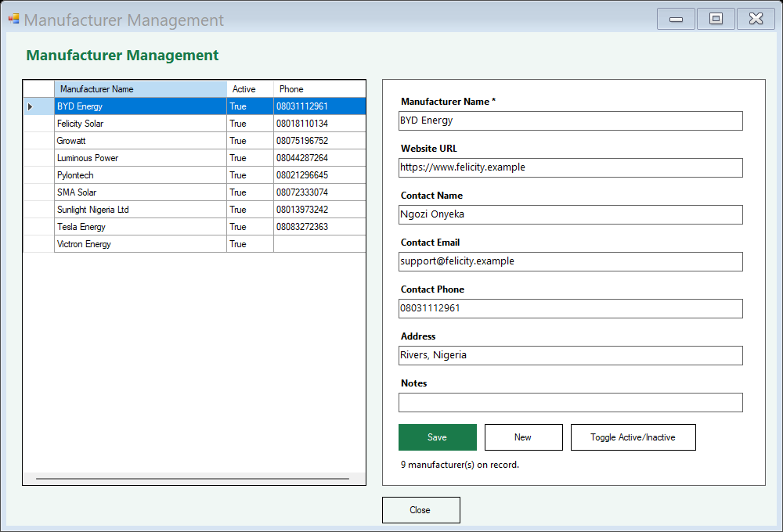Viewport: 783px width, 532px height.
Task: Click the green Save button
Action: click(438, 437)
